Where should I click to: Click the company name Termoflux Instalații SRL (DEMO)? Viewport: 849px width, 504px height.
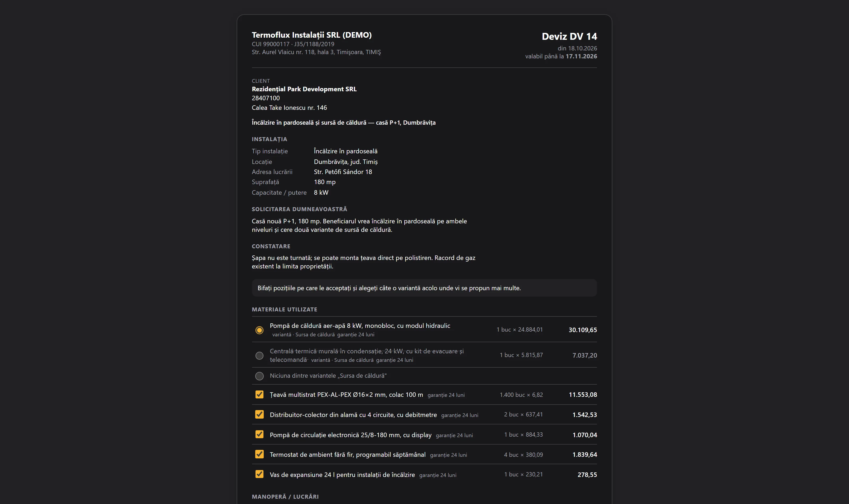[x=311, y=35]
